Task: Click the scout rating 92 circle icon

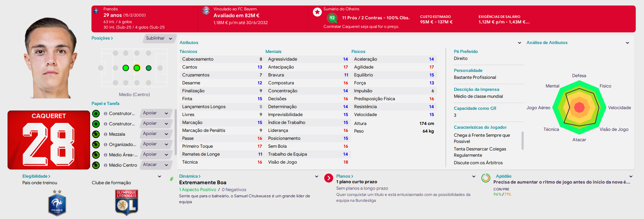Action: pyautogui.click(x=332, y=18)
